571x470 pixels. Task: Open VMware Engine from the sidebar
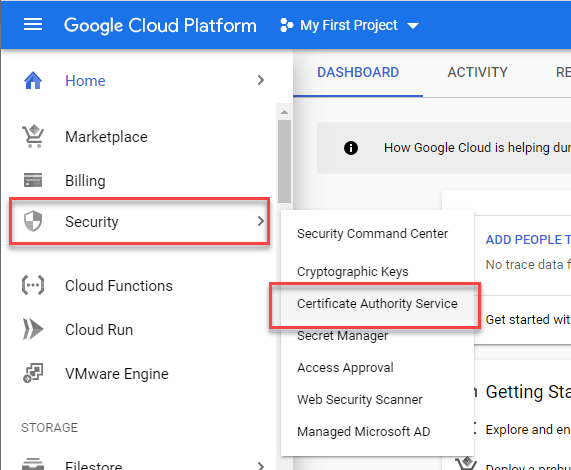click(117, 374)
